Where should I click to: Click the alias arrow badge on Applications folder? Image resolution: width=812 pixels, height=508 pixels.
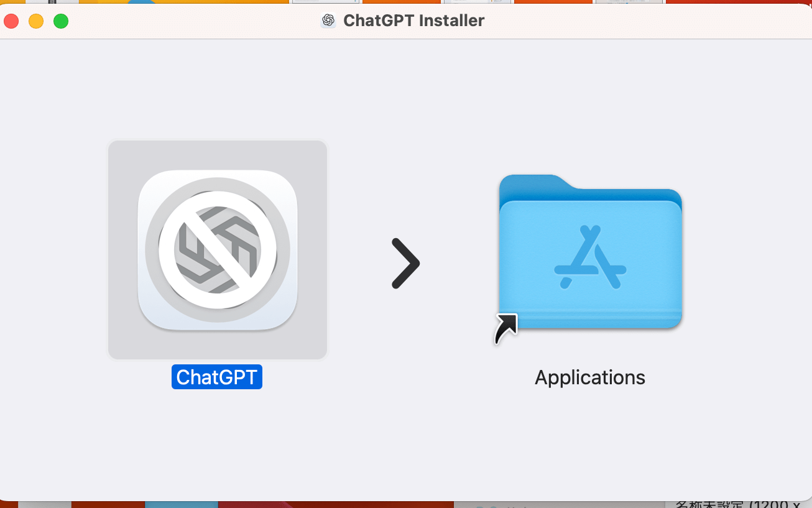click(505, 329)
